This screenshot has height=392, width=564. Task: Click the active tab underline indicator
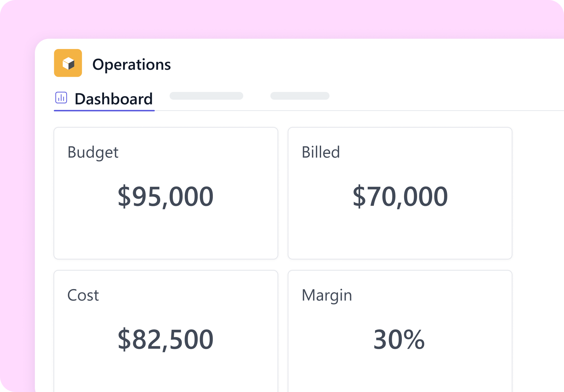tap(104, 111)
